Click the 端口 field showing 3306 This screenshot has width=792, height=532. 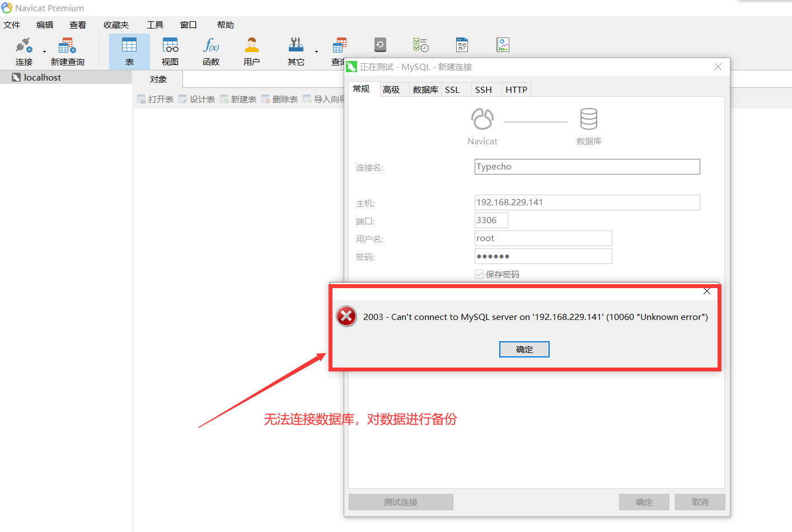(491, 220)
